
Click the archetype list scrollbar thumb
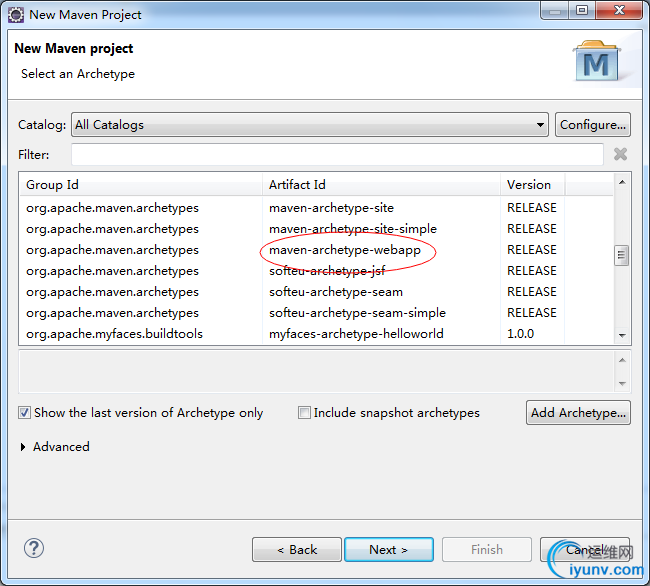pyautogui.click(x=621, y=255)
